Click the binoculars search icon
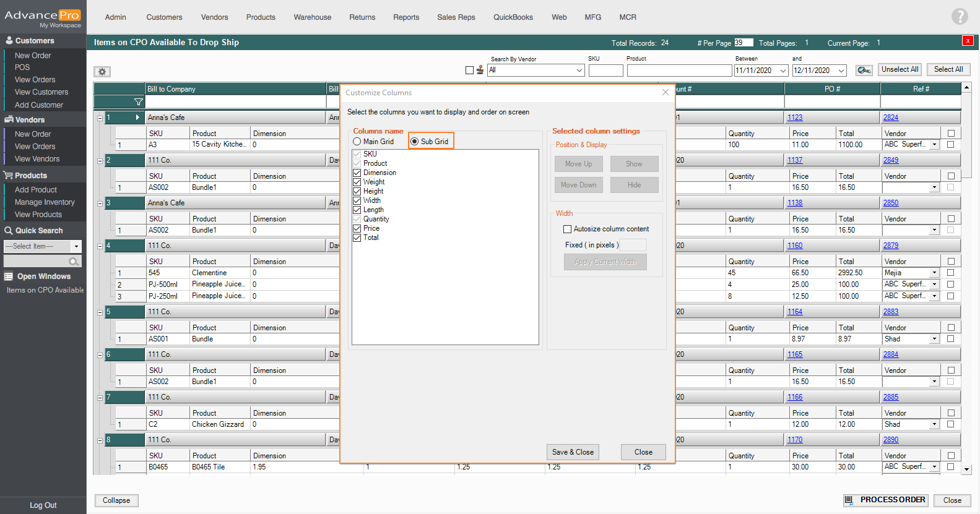Image resolution: width=980 pixels, height=514 pixels. 864,71
